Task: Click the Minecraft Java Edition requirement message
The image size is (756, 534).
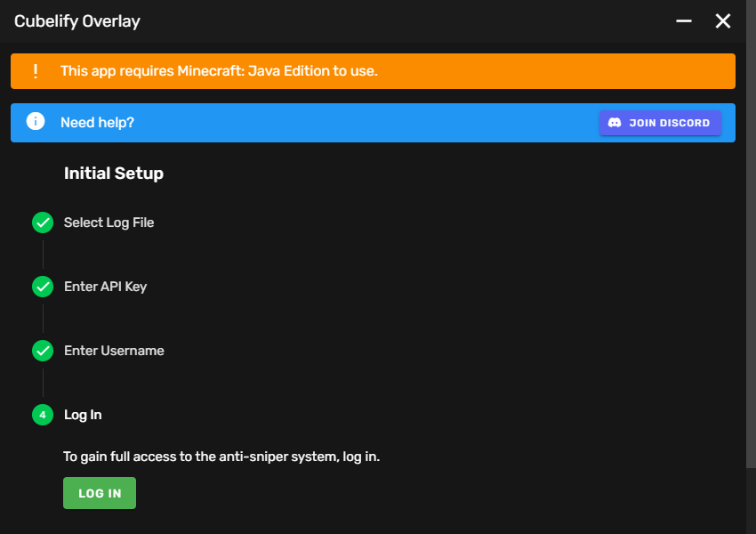Action: click(219, 71)
